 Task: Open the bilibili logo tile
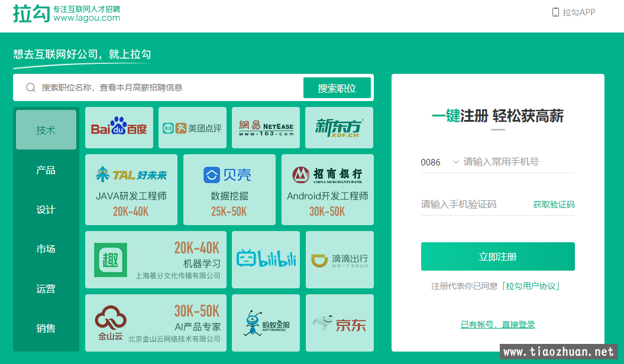pyautogui.click(x=266, y=259)
